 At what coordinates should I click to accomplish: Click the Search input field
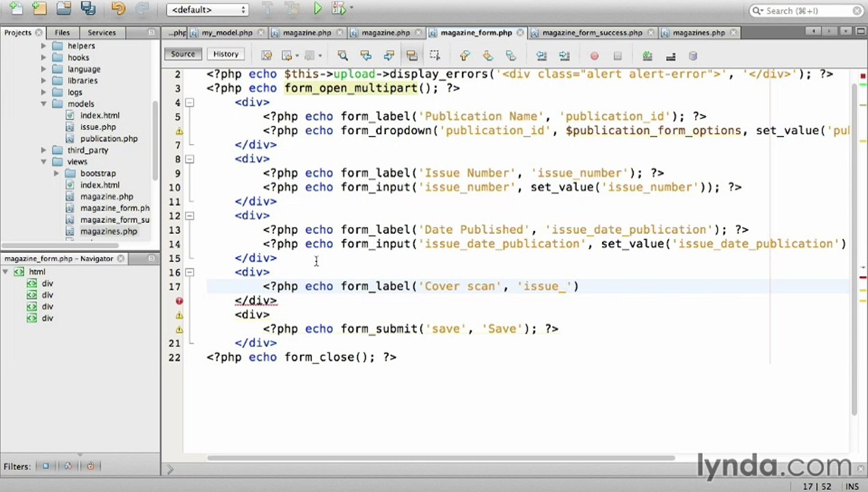coord(808,10)
